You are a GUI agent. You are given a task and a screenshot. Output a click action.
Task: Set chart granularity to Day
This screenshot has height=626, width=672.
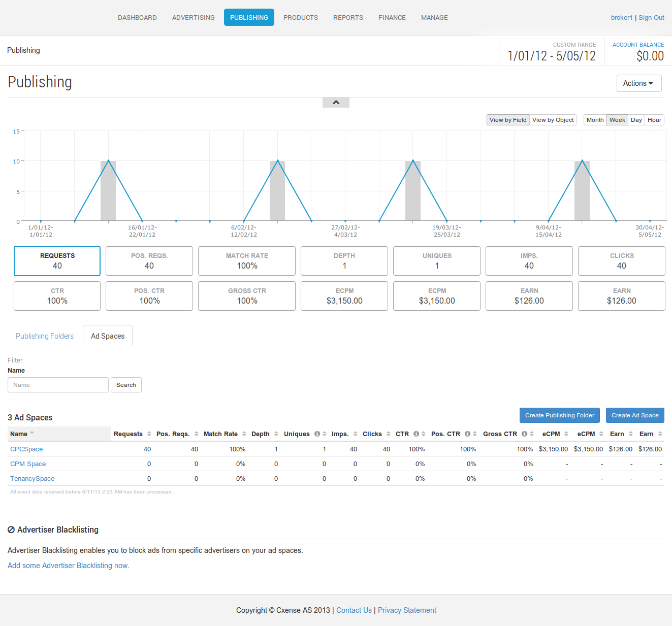[x=636, y=120]
